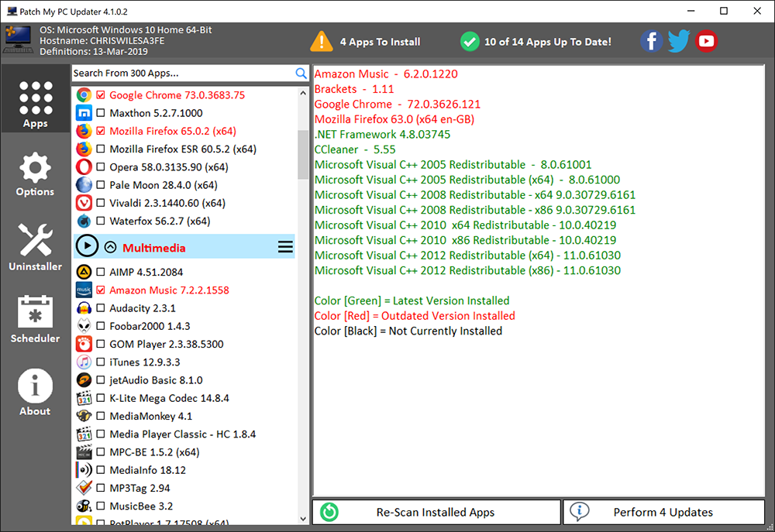Screen dimensions: 775x532
Task: Click the search magnifier icon
Action: coord(301,73)
